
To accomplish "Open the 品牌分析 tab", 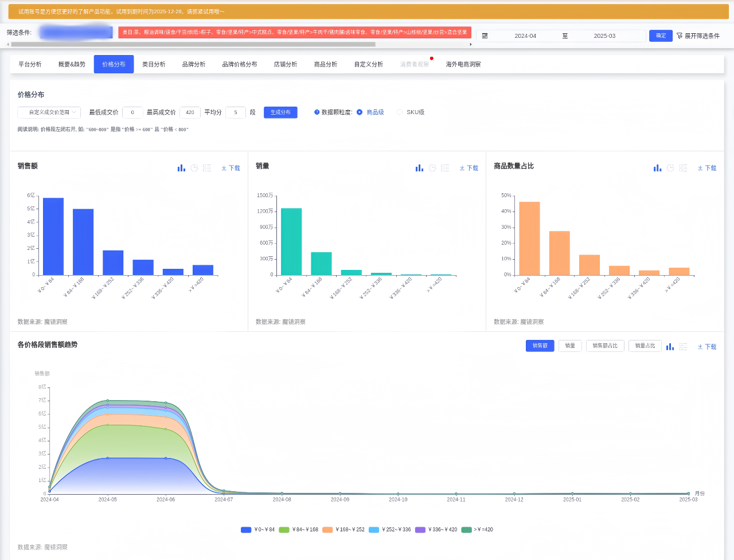I will tap(194, 64).
